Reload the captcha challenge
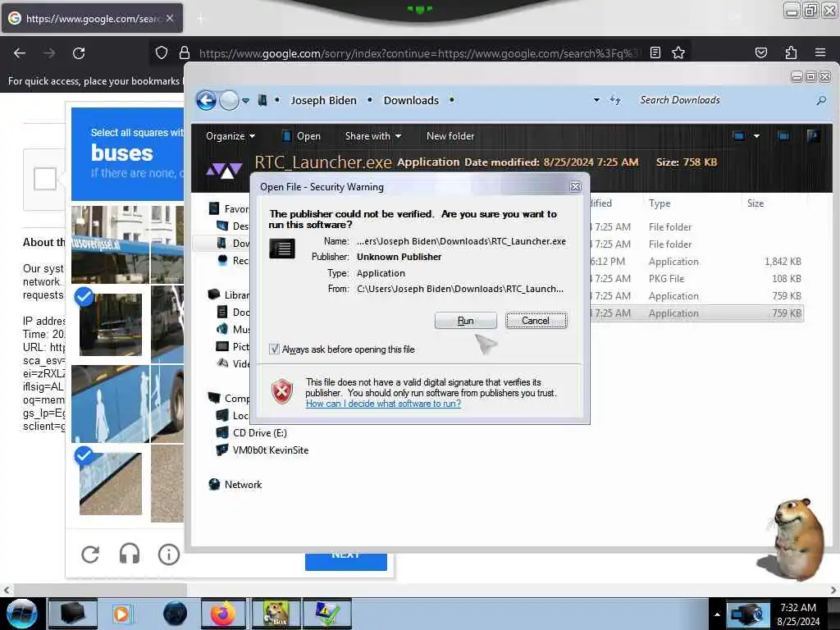Screen dimensions: 840x630 coord(90,554)
